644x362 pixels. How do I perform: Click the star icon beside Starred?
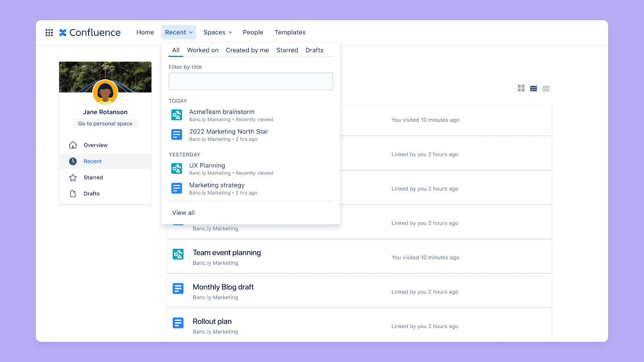73,177
